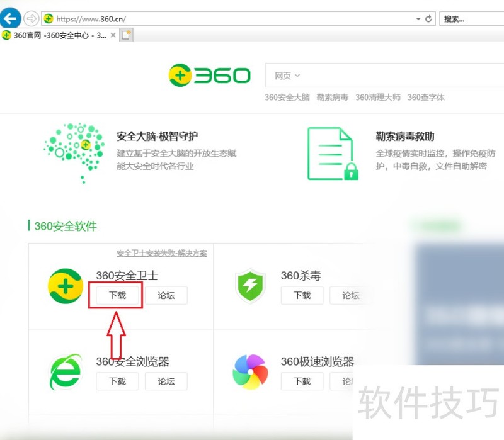Click 下载 button for 360安全浏览器
The image size is (504, 440).
click(x=117, y=381)
